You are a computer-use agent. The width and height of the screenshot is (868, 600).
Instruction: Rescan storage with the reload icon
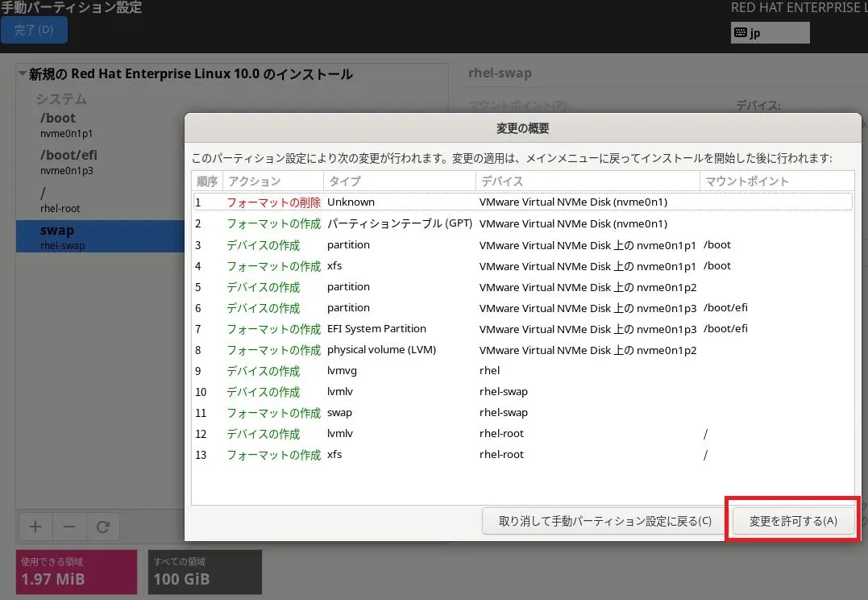pos(103,527)
